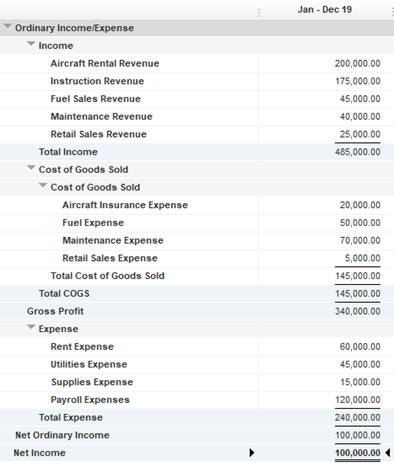This screenshot has width=394, height=467.
Task: Select the Retail Sales Expense row
Action: click(x=197, y=258)
